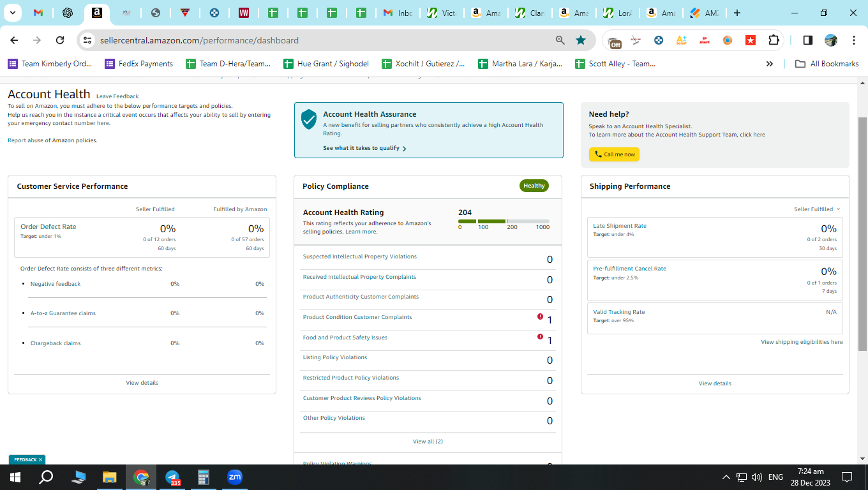Expand hidden system tray icons
Viewport: 868px width, 490px height.
[x=726, y=477]
